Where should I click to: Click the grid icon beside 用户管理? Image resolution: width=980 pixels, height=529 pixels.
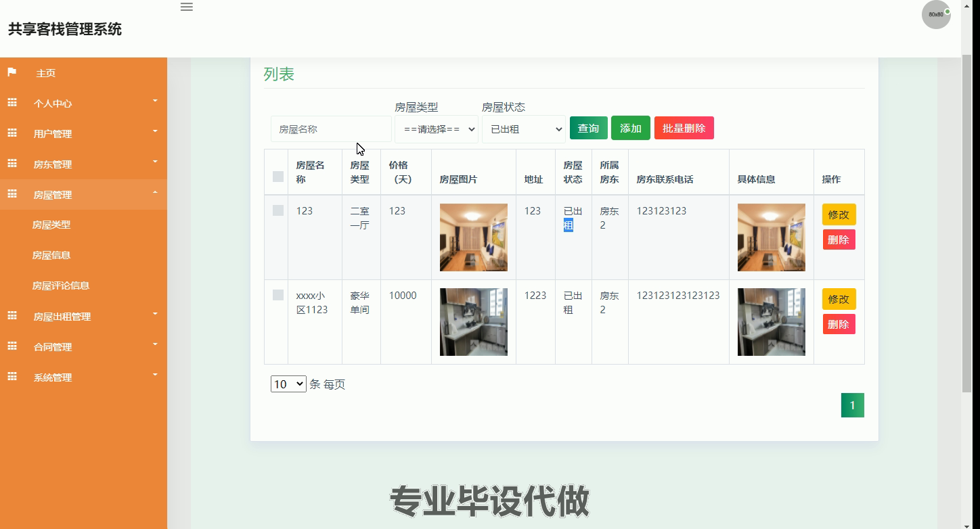pyautogui.click(x=12, y=133)
